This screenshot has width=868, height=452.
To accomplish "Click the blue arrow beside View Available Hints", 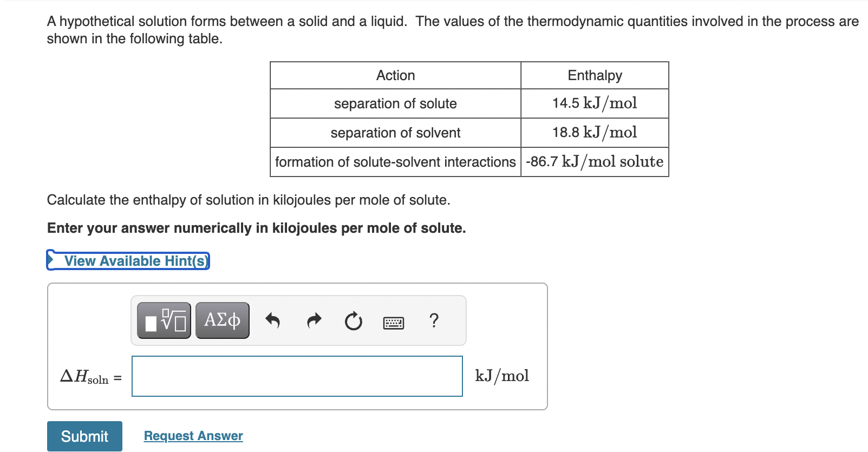I will pos(52,260).
